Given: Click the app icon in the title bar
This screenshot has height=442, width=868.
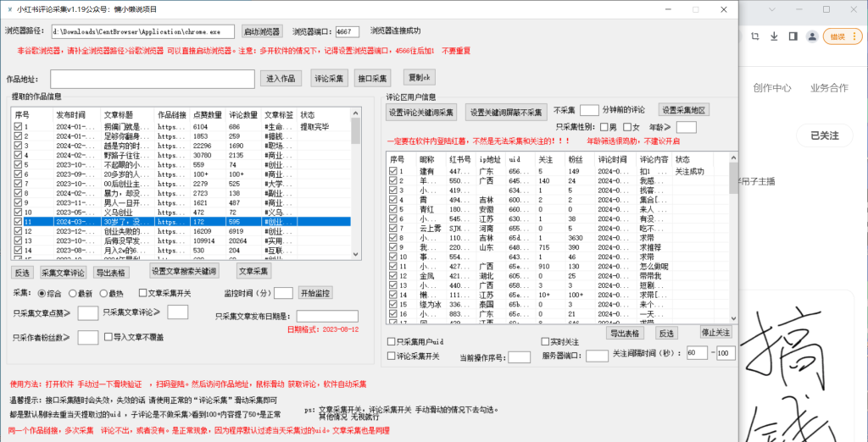Looking at the screenshot, I should click(10, 9).
